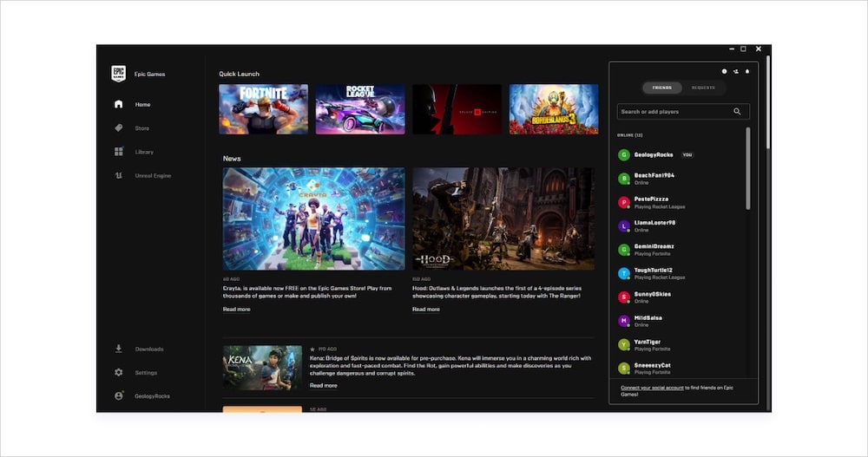This screenshot has height=457, width=868.
Task: Click the Connect your social account link
Action: coord(652,388)
